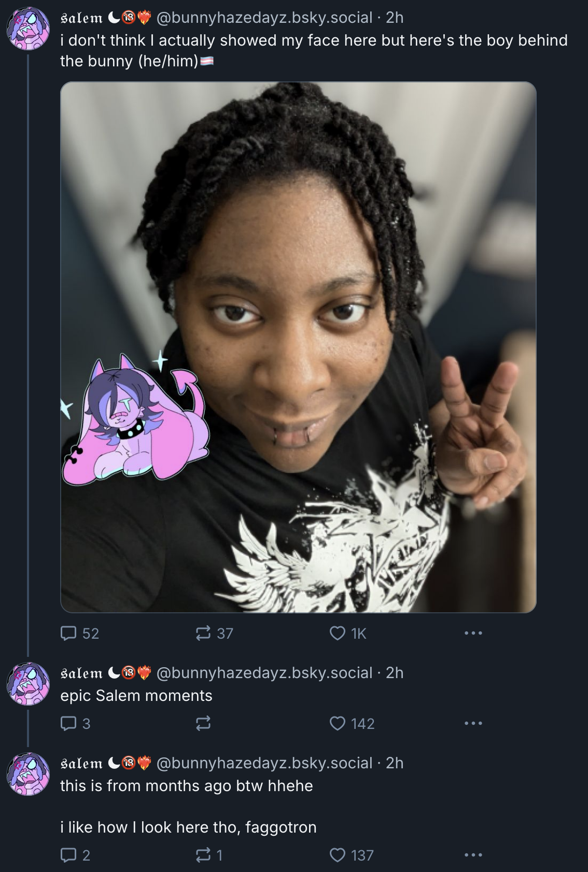Like 'epic Salem moments' showing 142 likes
This screenshot has width=588, height=872.
tap(352, 723)
